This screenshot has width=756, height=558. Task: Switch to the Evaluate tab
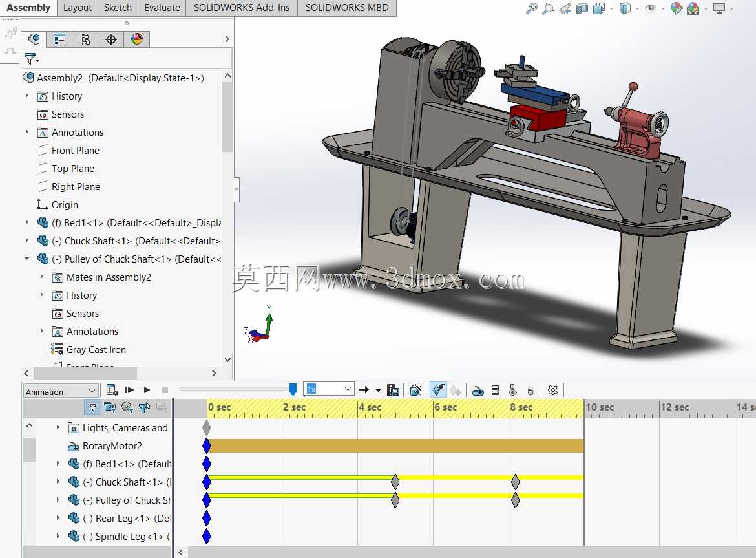tap(162, 8)
